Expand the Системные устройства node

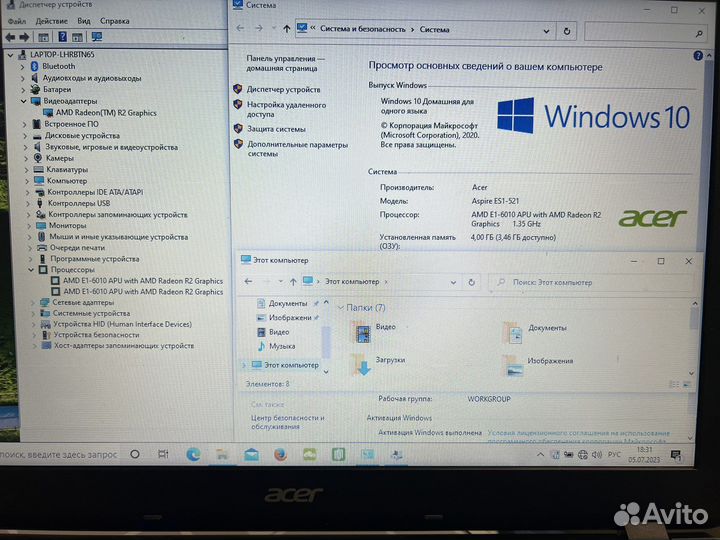coord(33,313)
